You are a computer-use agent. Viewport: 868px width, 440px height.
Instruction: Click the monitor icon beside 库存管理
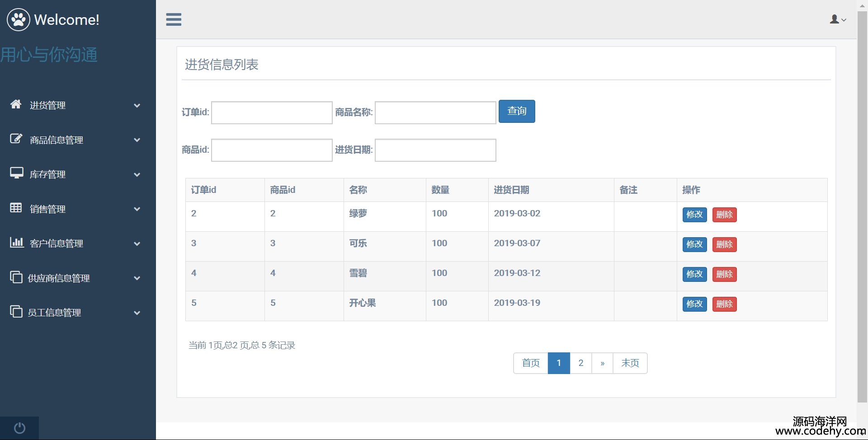(x=17, y=173)
